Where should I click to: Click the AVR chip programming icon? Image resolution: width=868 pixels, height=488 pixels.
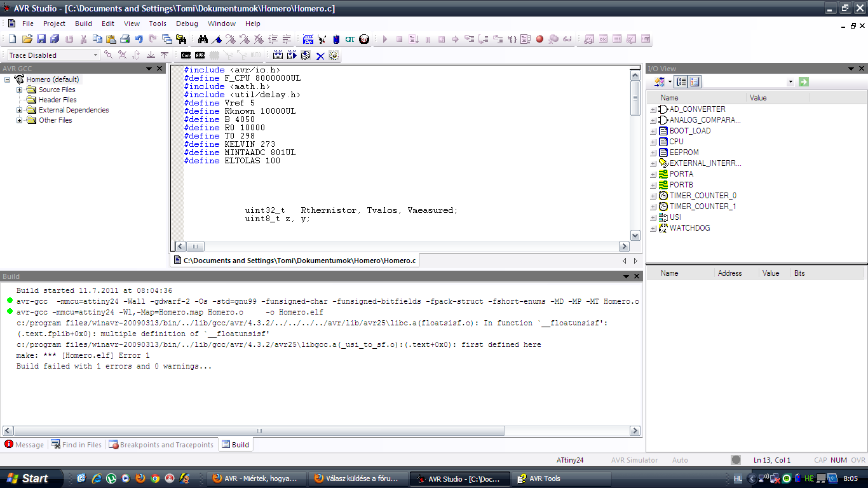coord(200,55)
